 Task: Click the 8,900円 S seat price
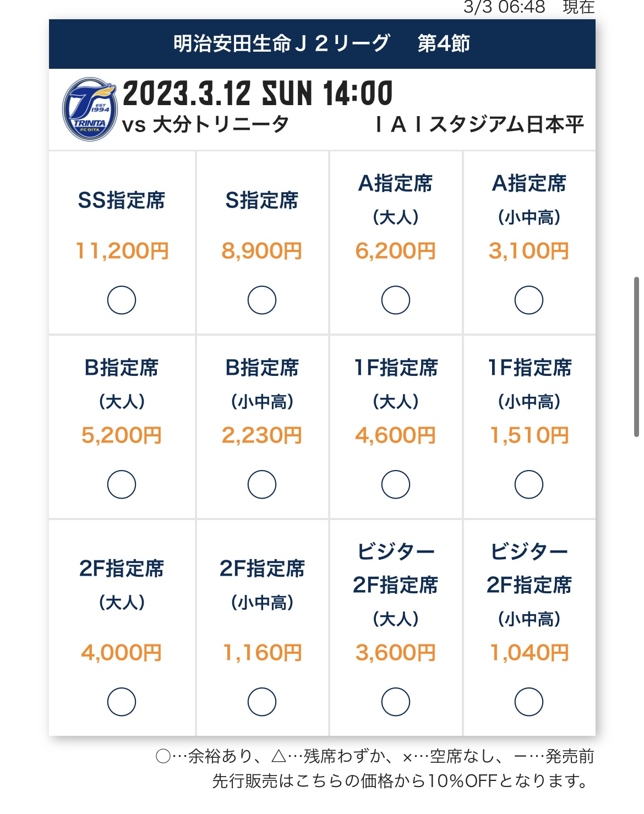pos(262,251)
